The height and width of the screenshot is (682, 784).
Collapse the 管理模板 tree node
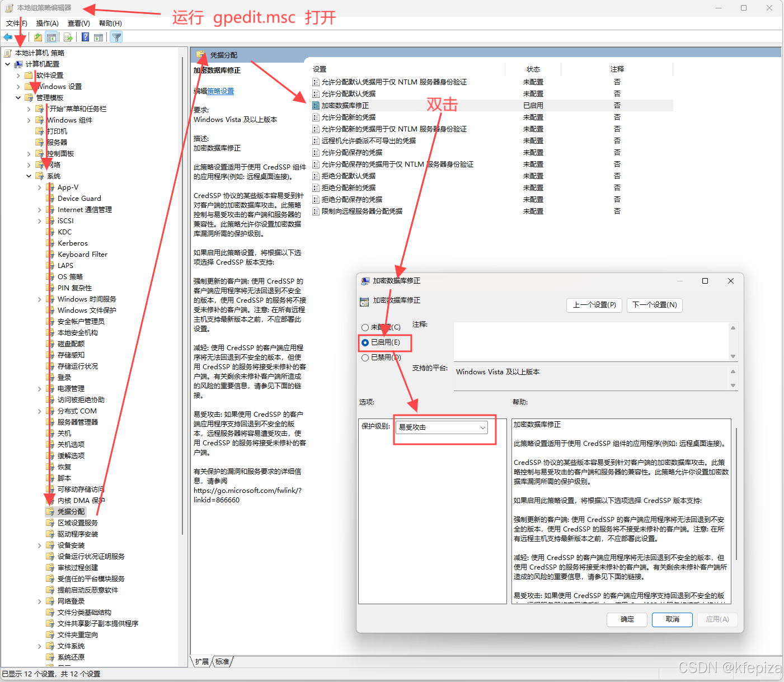(18, 98)
